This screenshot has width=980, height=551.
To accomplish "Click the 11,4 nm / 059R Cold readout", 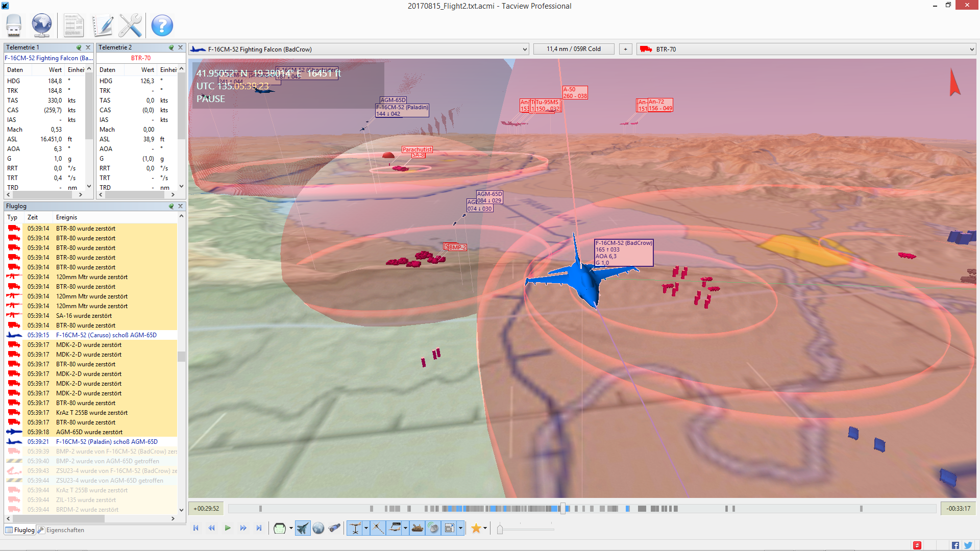I will point(574,49).
